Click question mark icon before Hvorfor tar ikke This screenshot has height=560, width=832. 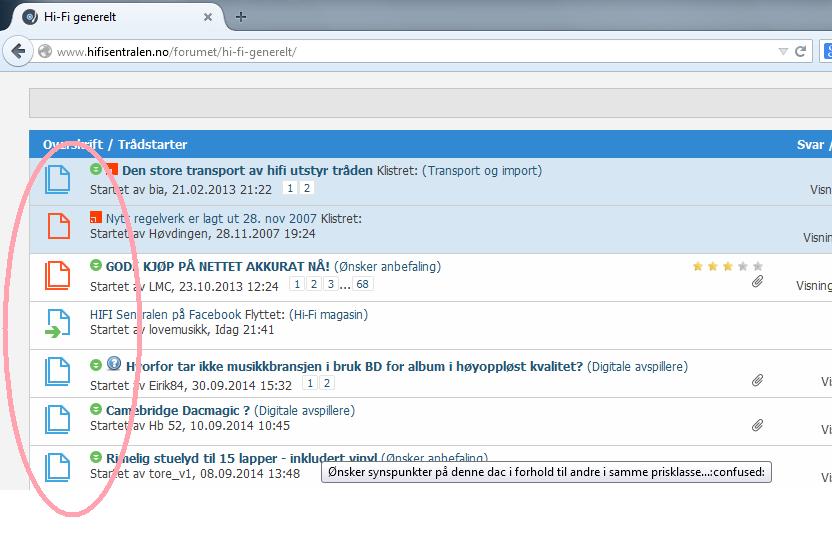[x=114, y=364]
